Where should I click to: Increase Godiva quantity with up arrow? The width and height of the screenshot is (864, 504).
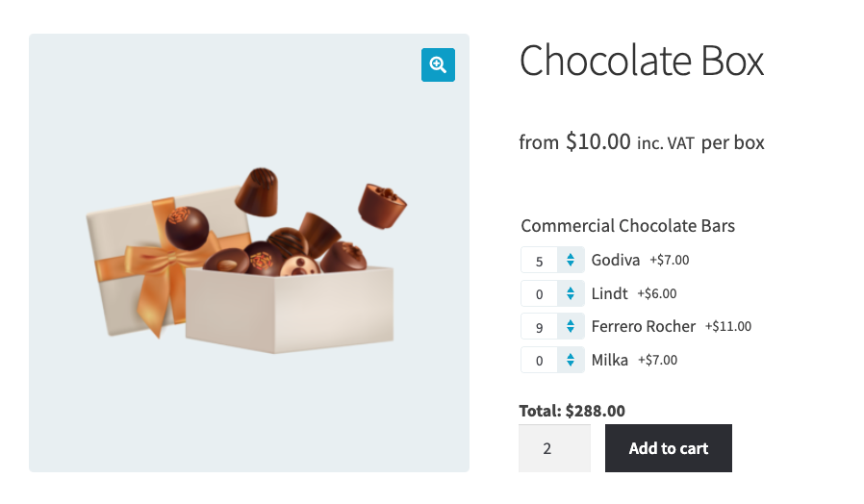click(x=571, y=256)
